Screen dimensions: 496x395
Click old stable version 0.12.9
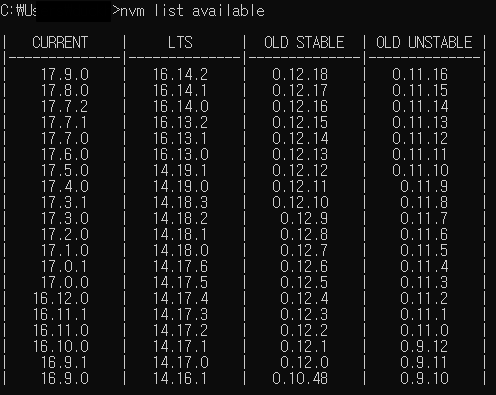304,218
